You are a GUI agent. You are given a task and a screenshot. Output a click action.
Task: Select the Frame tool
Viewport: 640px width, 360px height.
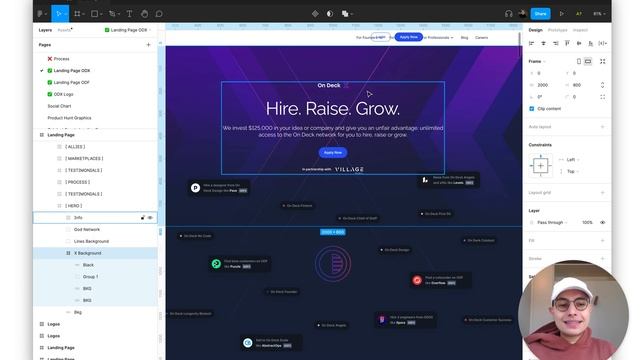click(x=77, y=14)
